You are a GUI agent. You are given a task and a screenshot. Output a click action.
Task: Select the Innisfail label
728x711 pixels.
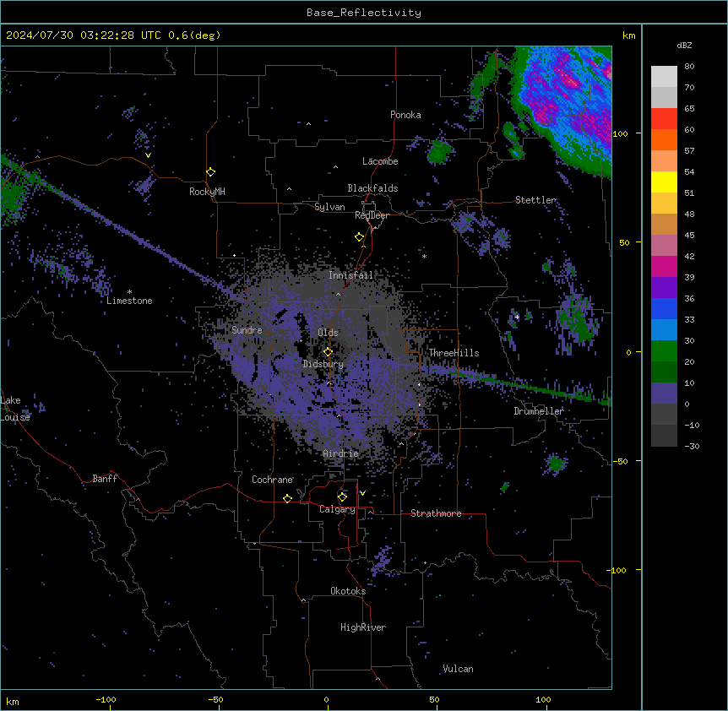[x=350, y=275]
